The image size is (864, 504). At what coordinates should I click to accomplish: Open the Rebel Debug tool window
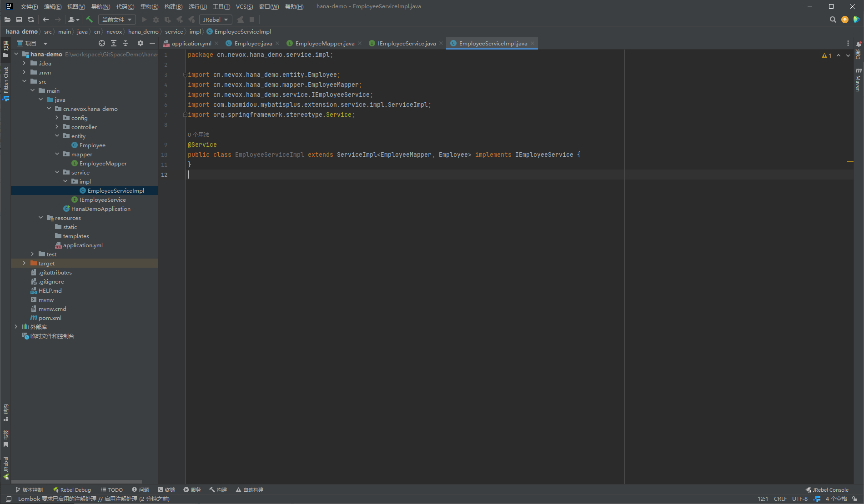pos(72,490)
